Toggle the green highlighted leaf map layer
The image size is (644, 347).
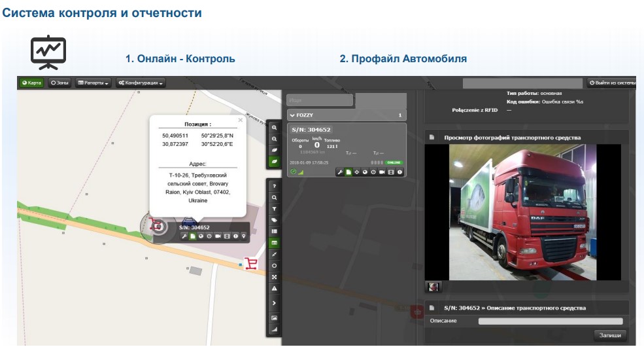tap(275, 160)
